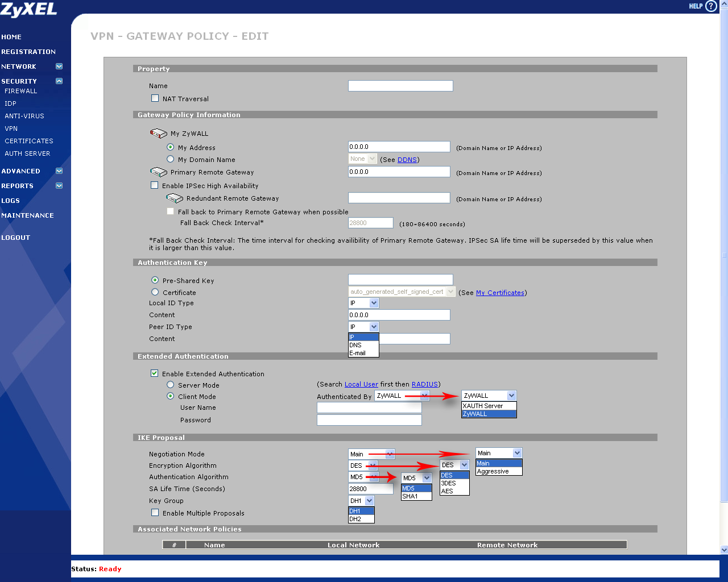This screenshot has width=728, height=582.
Task: Click the Redundant Remote Gateway device icon
Action: (174, 198)
